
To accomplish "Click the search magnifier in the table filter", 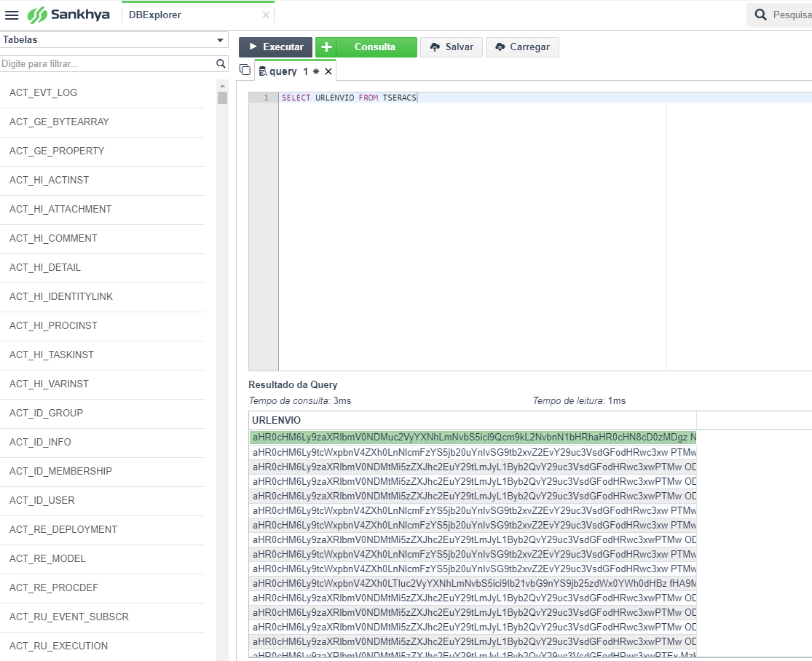I will coord(221,63).
